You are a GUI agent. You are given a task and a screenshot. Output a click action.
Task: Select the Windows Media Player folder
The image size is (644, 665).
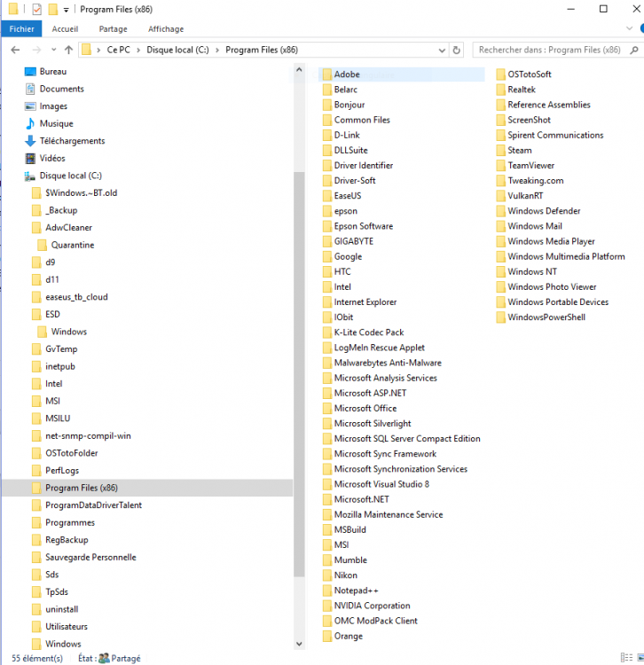coord(551,241)
